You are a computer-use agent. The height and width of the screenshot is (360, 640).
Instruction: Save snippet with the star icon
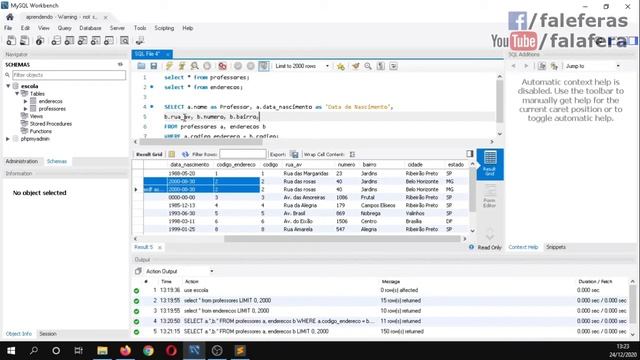pos(340,66)
